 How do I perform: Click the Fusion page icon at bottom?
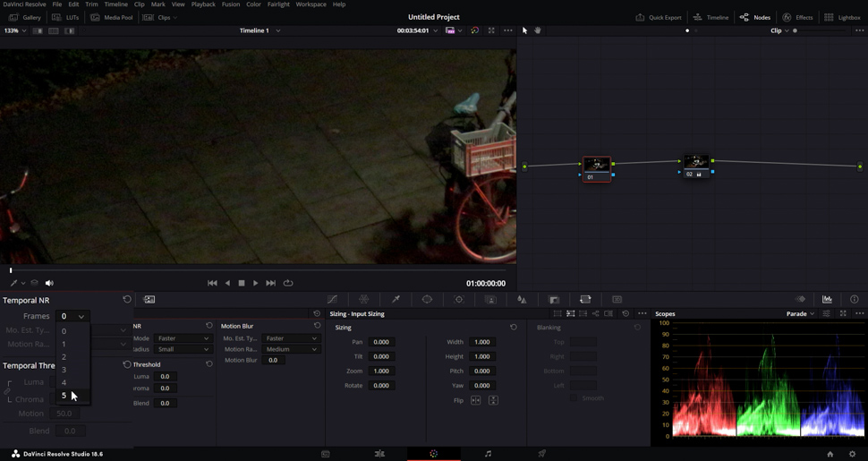379,454
